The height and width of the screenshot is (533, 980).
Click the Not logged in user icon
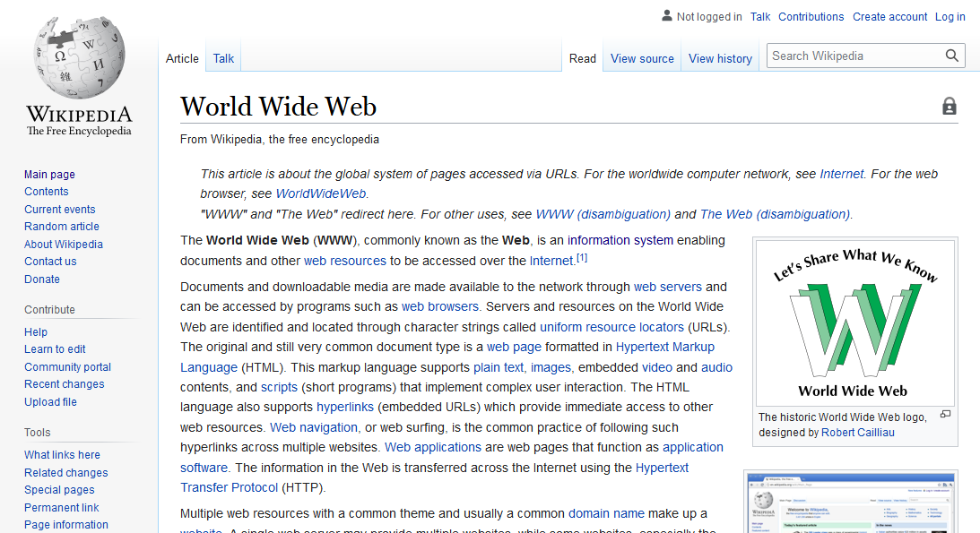coord(667,15)
